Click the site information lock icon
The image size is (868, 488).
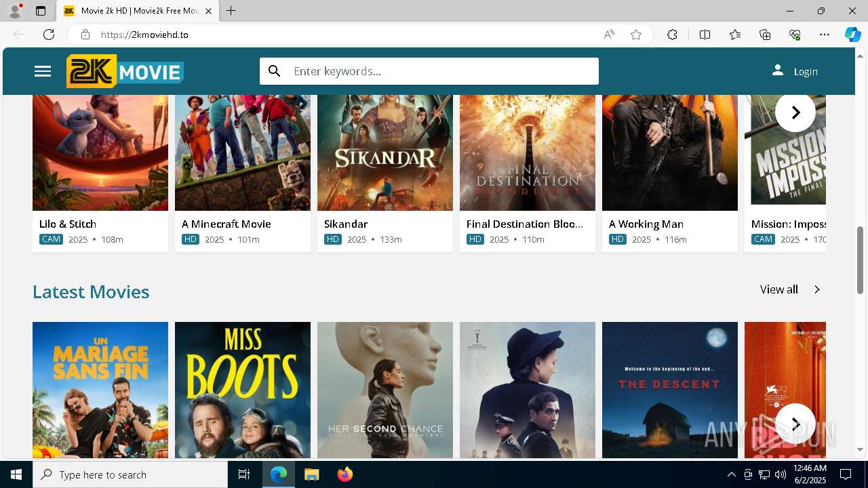click(x=85, y=35)
